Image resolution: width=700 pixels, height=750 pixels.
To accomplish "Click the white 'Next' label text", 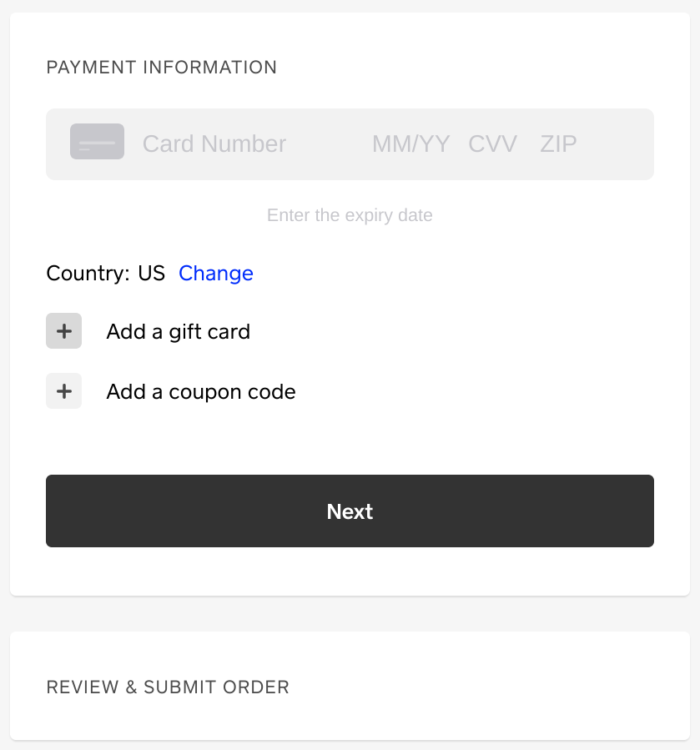I will (350, 511).
